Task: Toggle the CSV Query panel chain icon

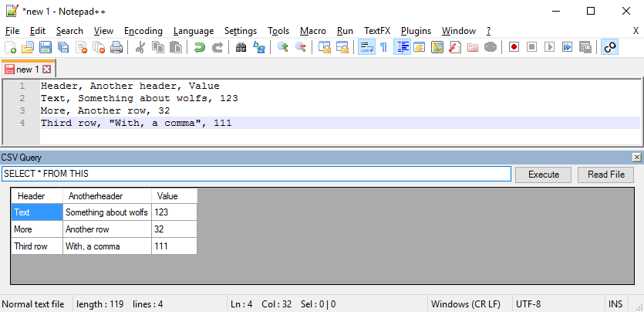Action: 610,47
